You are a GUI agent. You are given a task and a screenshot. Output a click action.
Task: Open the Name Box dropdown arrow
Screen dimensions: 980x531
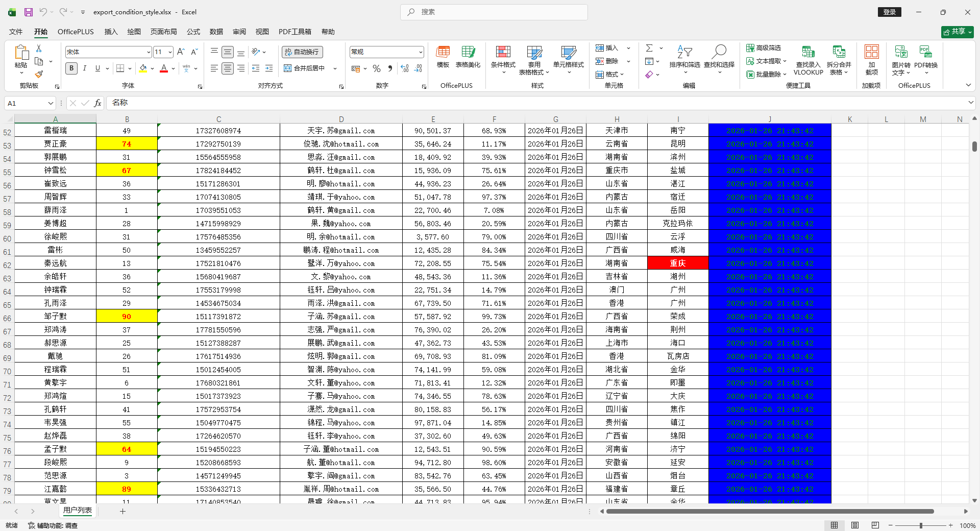pyautogui.click(x=51, y=103)
